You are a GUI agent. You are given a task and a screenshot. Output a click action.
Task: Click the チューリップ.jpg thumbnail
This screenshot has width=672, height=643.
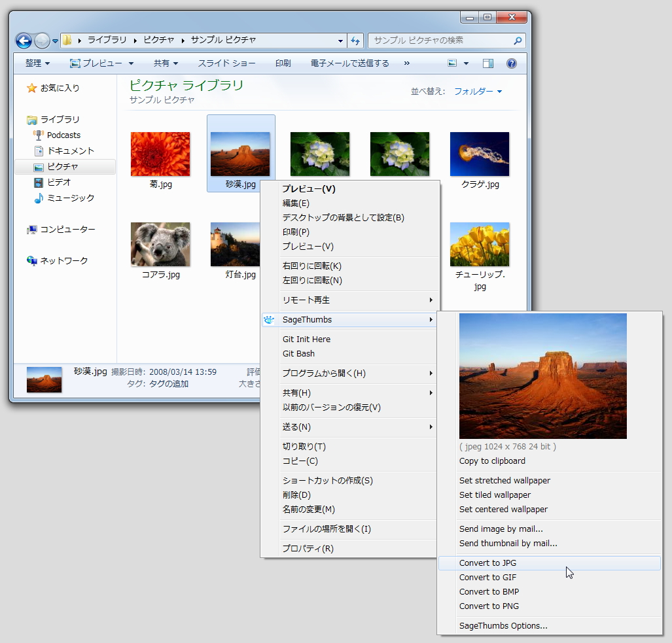480,244
